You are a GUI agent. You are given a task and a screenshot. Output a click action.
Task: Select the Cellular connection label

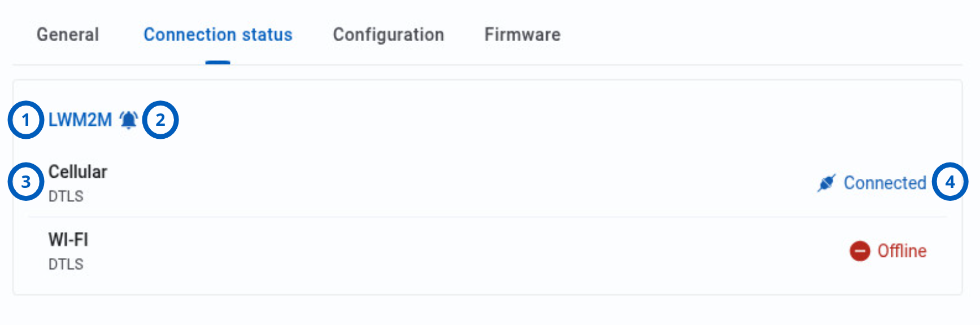(x=78, y=172)
